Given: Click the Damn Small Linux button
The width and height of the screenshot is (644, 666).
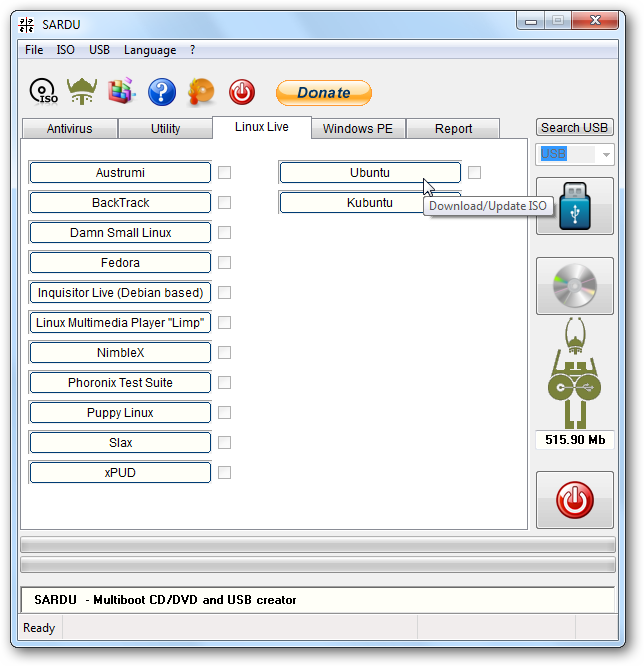Looking at the screenshot, I should (x=120, y=233).
